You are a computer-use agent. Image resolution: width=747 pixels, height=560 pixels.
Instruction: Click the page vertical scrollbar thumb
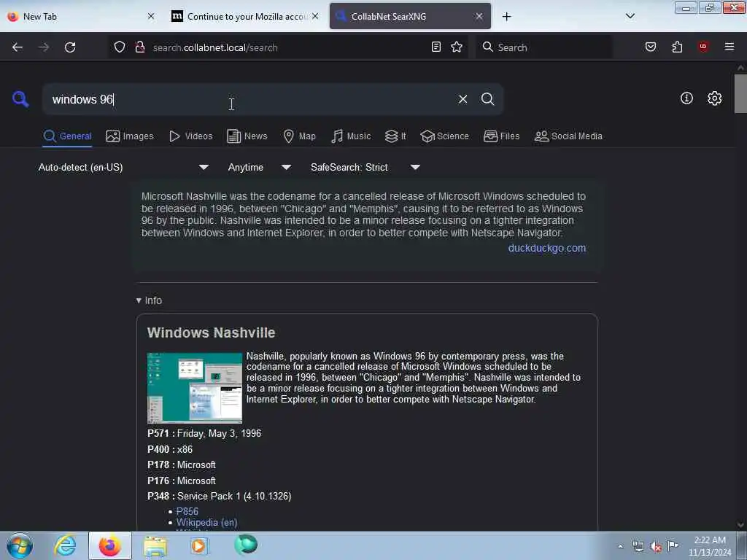[x=740, y=93]
